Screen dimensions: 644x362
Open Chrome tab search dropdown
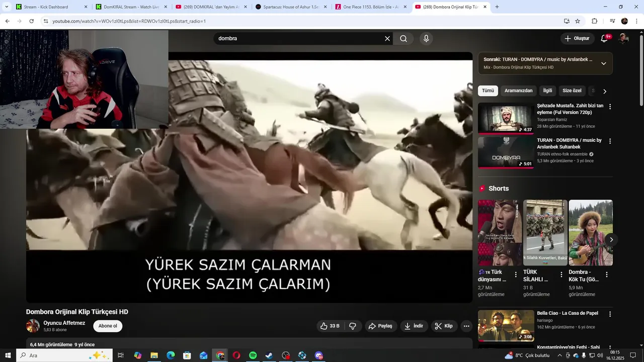coord(7,7)
